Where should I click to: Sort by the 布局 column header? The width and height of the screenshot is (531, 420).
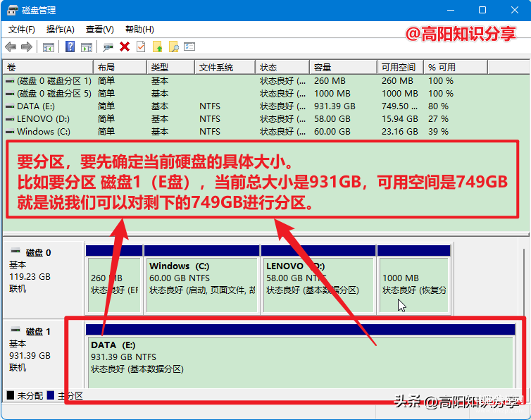click(x=120, y=67)
